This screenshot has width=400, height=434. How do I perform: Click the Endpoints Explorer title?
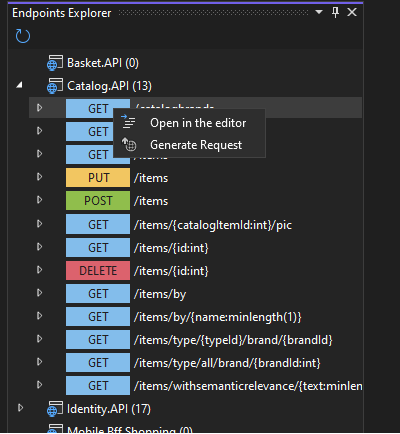click(62, 13)
